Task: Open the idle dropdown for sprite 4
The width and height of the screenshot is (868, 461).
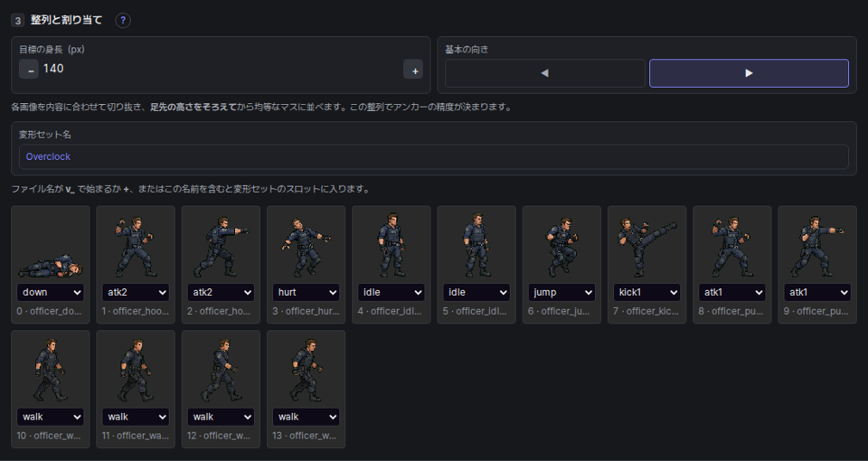Action: [392, 292]
